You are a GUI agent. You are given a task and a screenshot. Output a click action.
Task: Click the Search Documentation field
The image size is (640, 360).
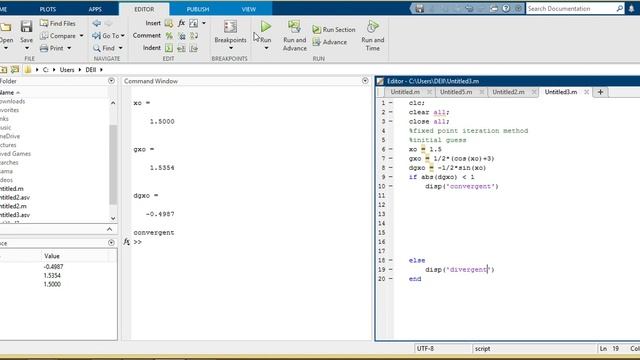tap(571, 9)
